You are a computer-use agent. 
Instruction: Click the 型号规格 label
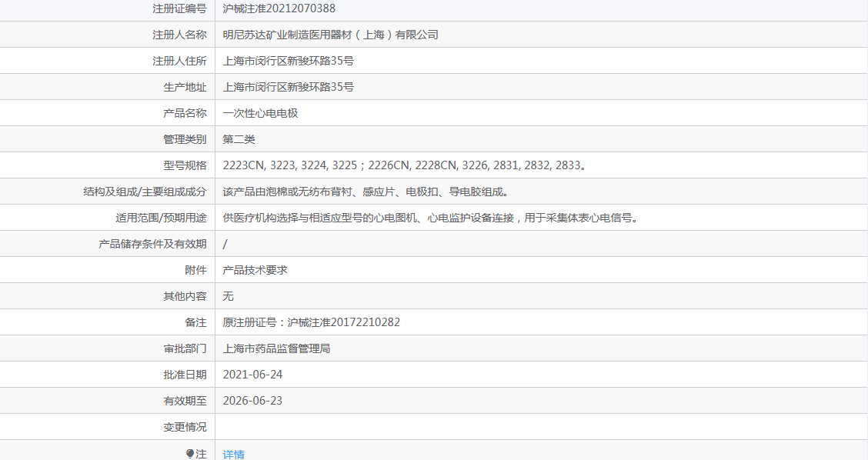(185, 165)
